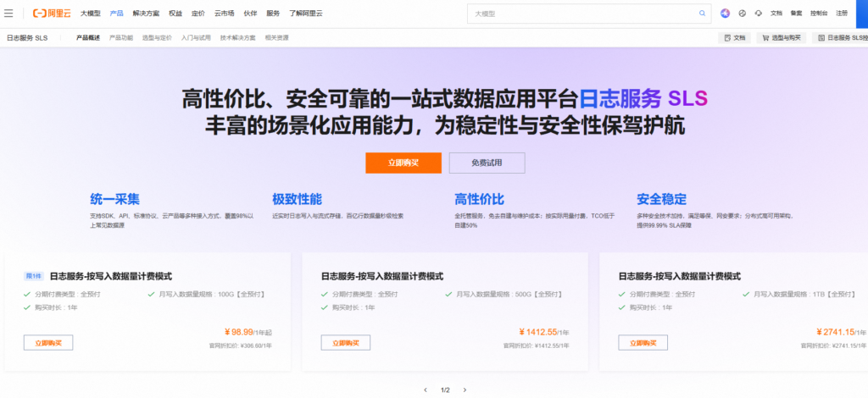This screenshot has height=398, width=868.
Task: Click 官网折扣价 ¥306.60/1年 text
Action: point(240,345)
